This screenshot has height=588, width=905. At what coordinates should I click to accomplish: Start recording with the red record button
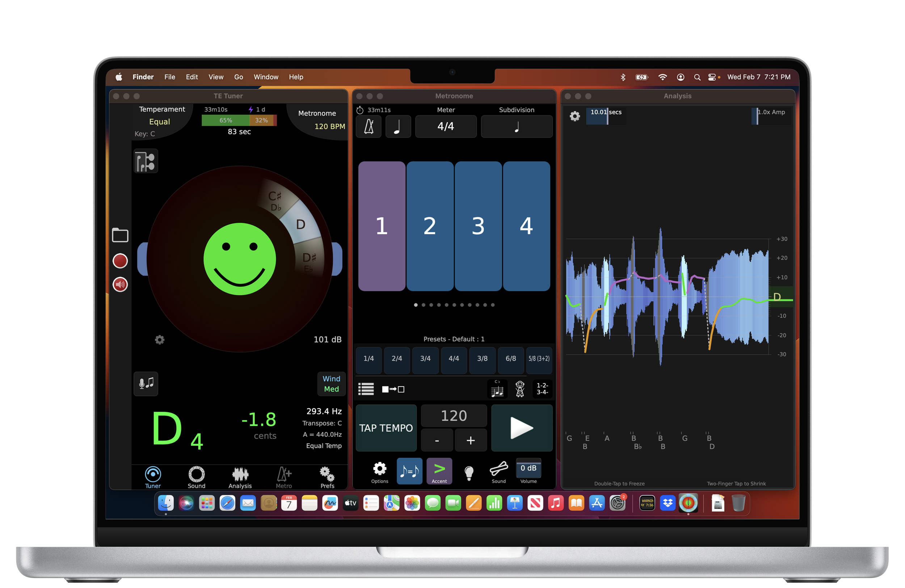120,261
